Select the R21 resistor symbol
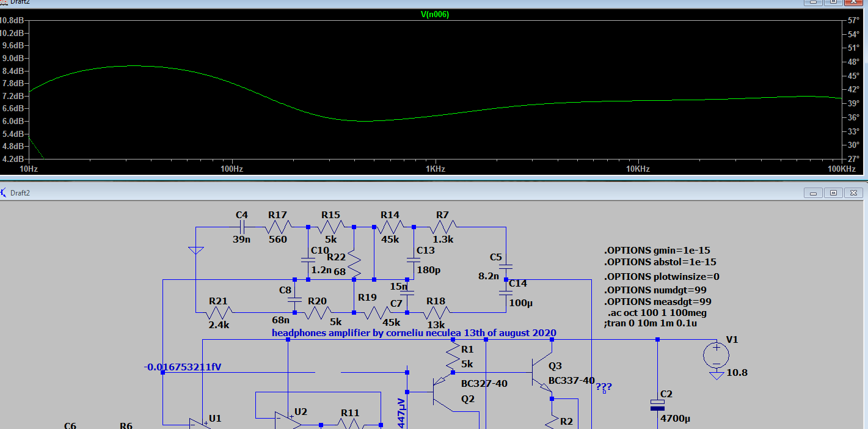Screen dimensions: 868x429 coord(220,313)
